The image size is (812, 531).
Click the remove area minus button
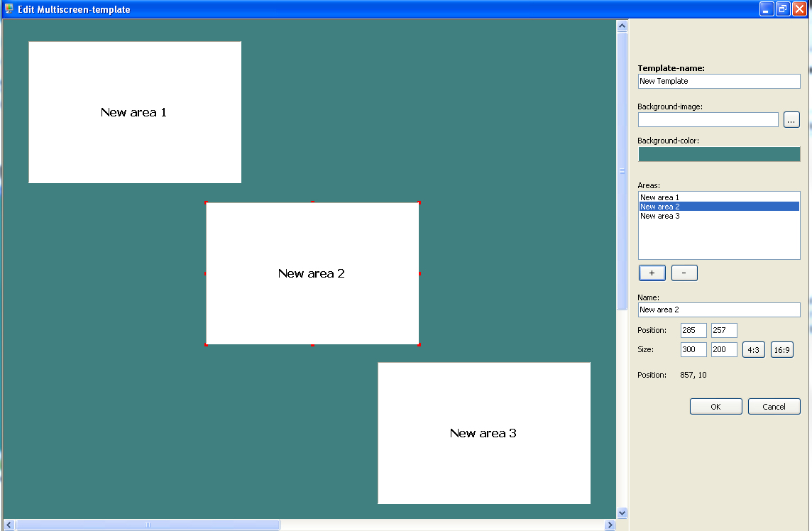[684, 273]
